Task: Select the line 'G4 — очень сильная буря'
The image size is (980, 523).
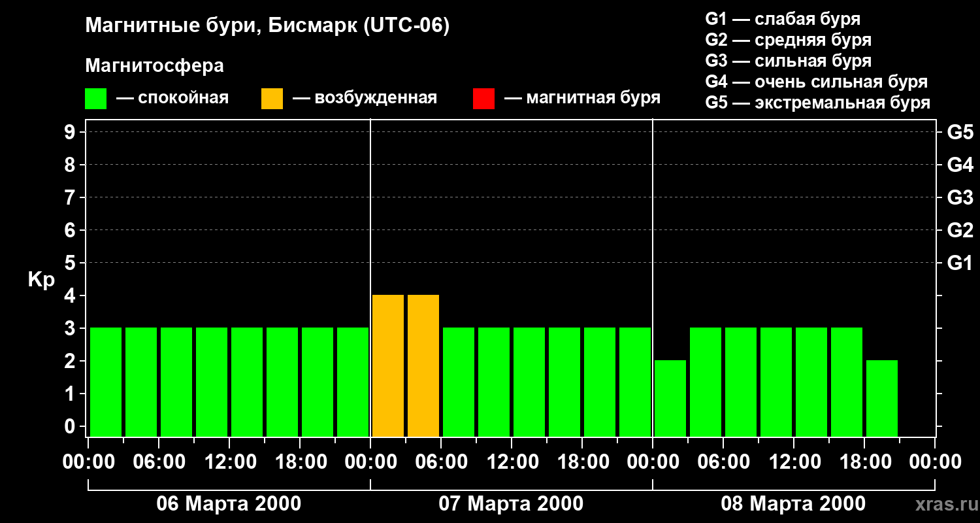Action: (x=816, y=82)
